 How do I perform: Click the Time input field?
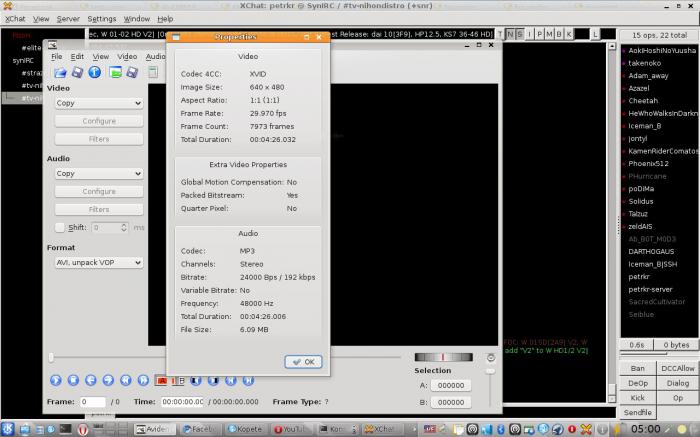(182, 402)
